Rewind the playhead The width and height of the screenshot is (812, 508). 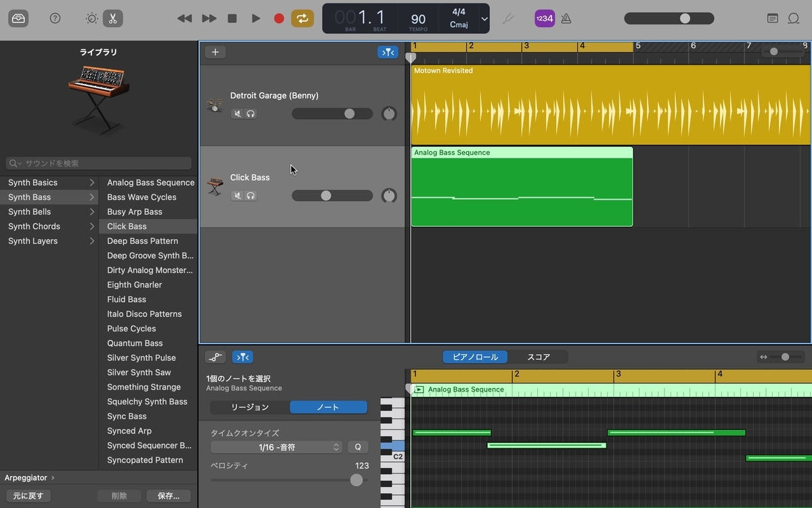point(184,18)
